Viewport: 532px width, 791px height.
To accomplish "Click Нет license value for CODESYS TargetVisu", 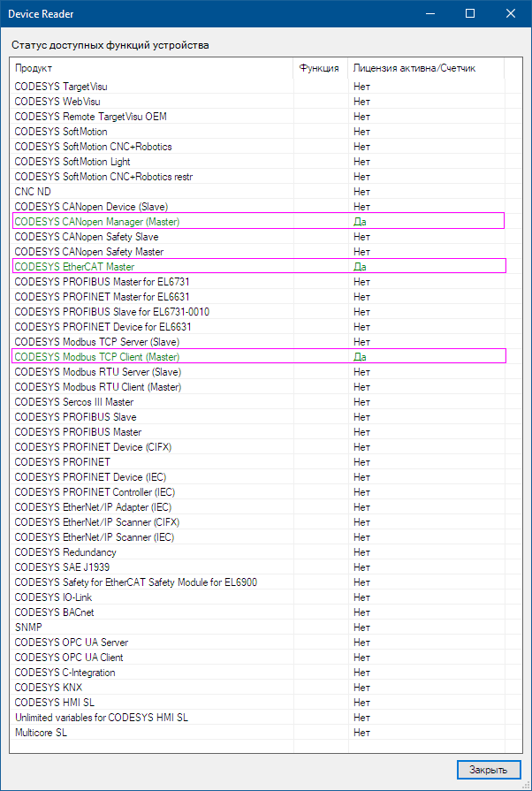I will tap(361, 87).
